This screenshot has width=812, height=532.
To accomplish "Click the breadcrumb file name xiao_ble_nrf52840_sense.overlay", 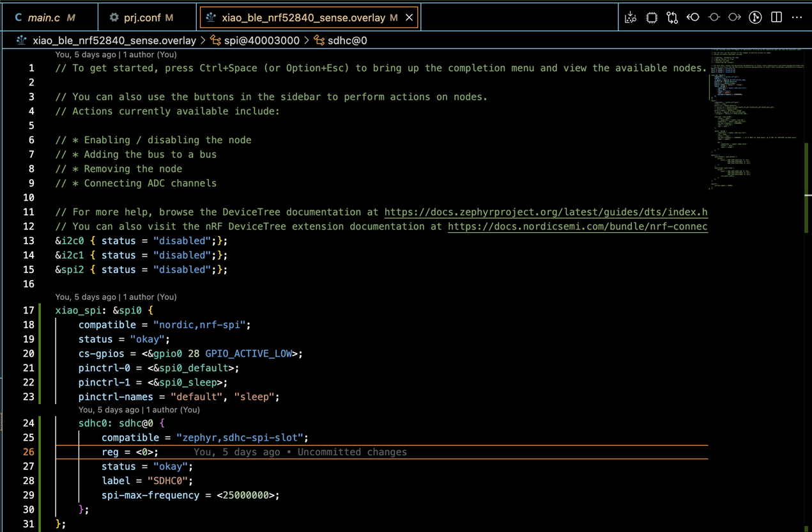I will pos(114,40).
